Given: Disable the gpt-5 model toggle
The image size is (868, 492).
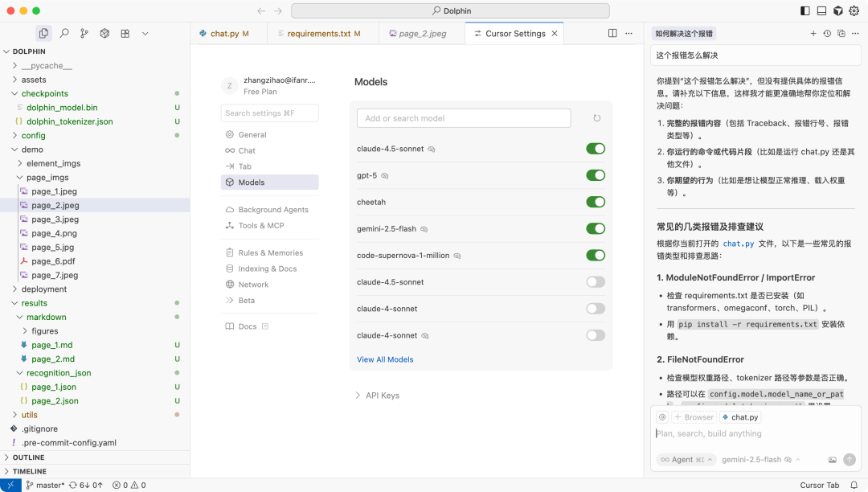Looking at the screenshot, I should click(596, 175).
